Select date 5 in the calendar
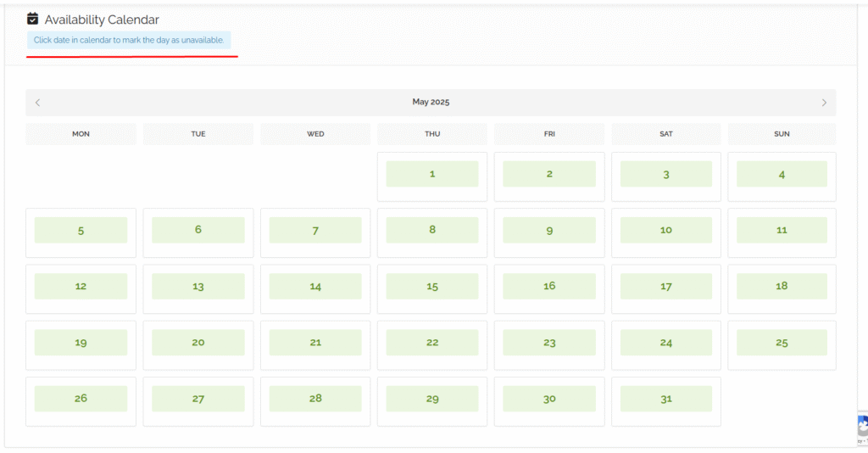The width and height of the screenshot is (868, 453). click(x=81, y=230)
